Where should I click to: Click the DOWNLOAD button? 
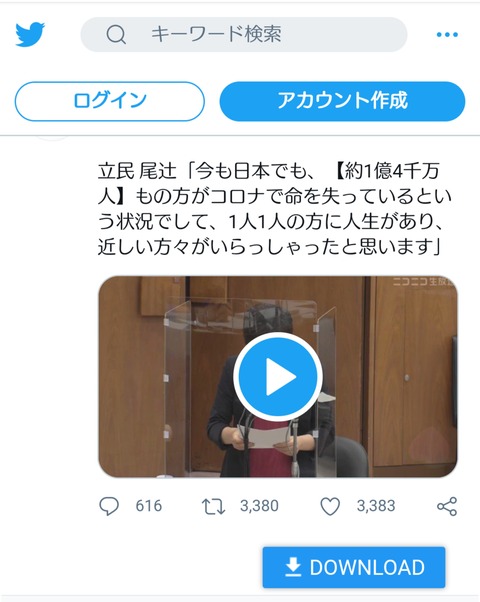coord(354,567)
